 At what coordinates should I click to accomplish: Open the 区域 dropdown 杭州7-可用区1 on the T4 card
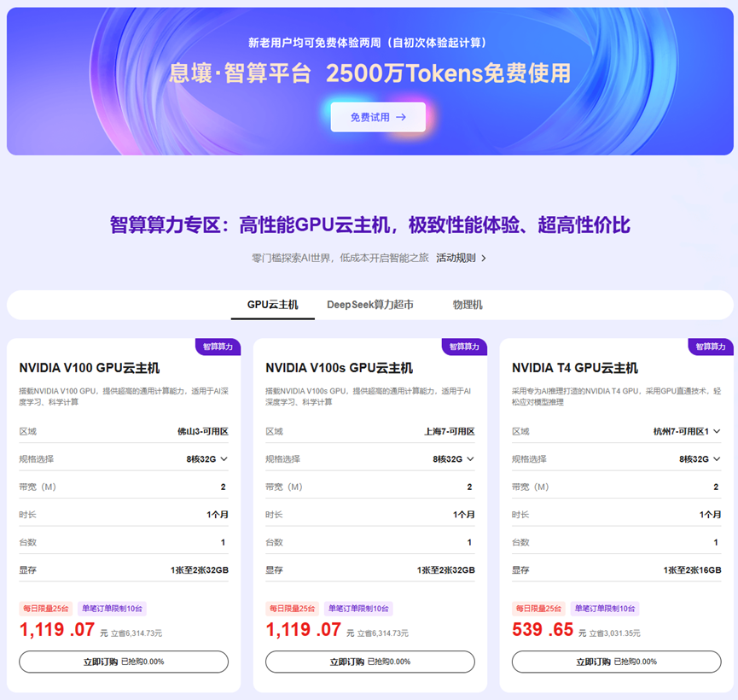[687, 431]
